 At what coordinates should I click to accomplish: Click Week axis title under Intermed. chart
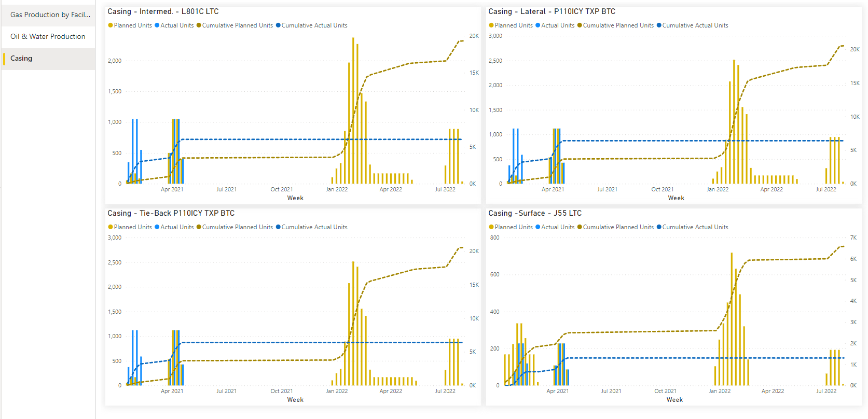click(295, 198)
